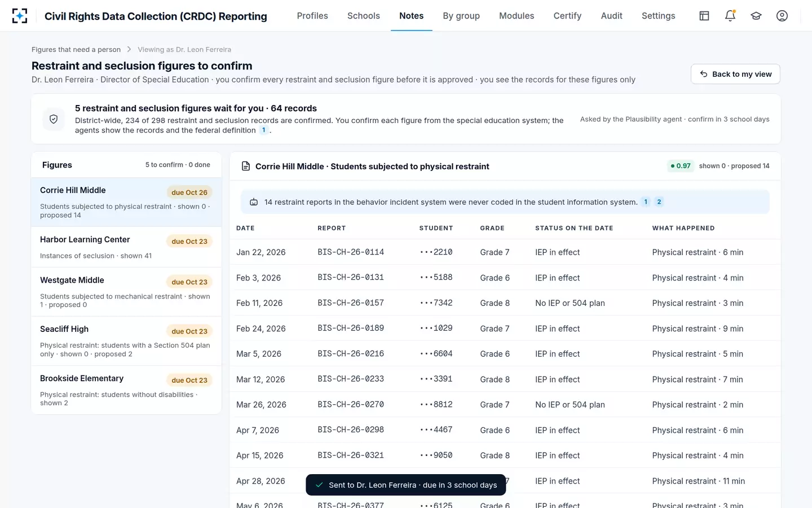The image size is (812, 508).
Task: Click the Sent to Dr. Leon Ferreira toast
Action: coord(406,485)
